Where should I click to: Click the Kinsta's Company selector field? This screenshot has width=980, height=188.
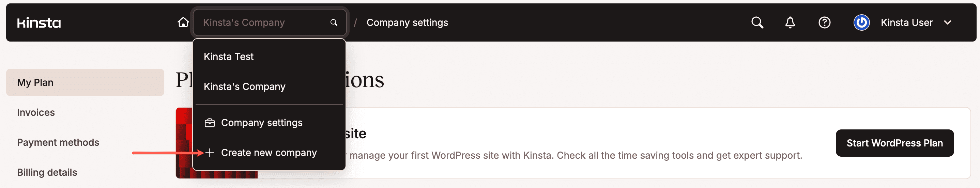(x=262, y=23)
